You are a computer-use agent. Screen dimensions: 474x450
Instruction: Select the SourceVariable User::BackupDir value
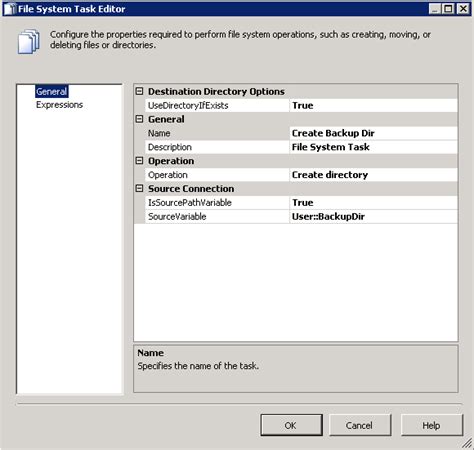[x=373, y=216]
